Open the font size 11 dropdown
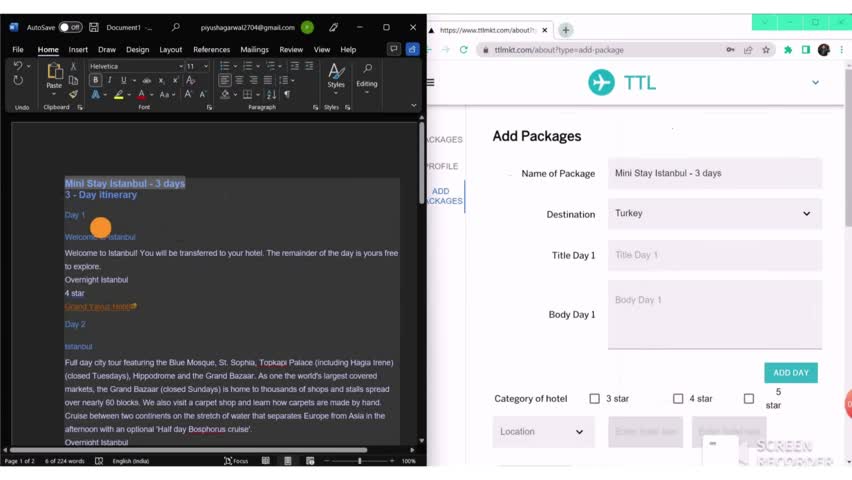The height and width of the screenshot is (480, 852). click(206, 66)
